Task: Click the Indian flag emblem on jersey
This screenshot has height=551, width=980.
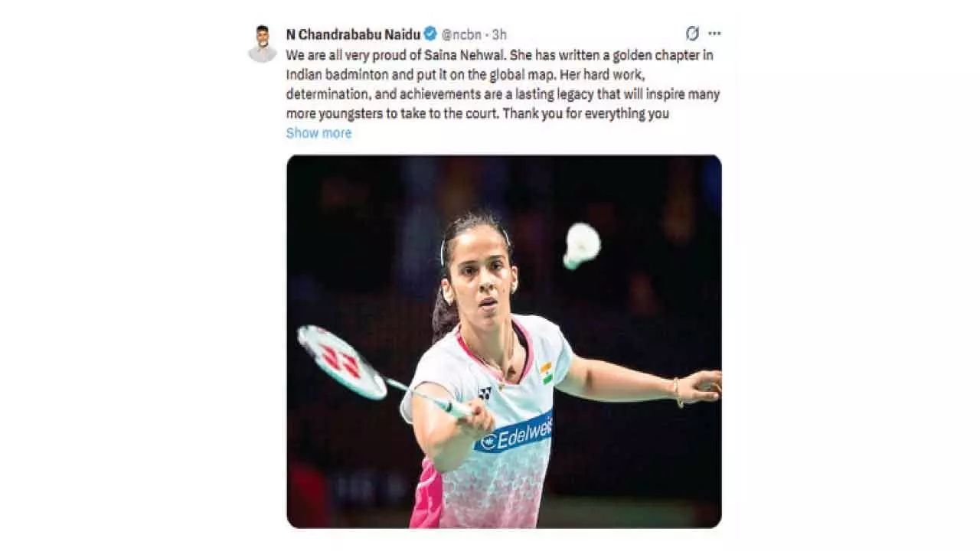Action: coord(547,373)
